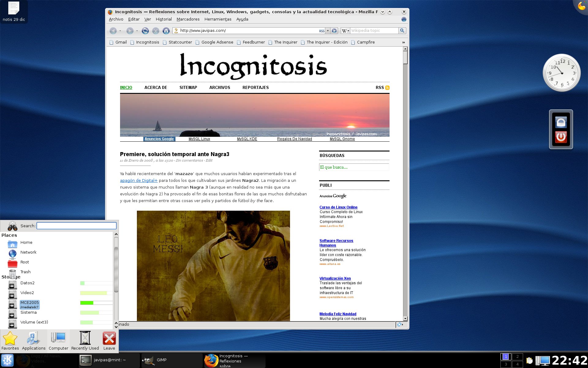
Task: Open the URL history dropdown arrow
Action: 328,31
